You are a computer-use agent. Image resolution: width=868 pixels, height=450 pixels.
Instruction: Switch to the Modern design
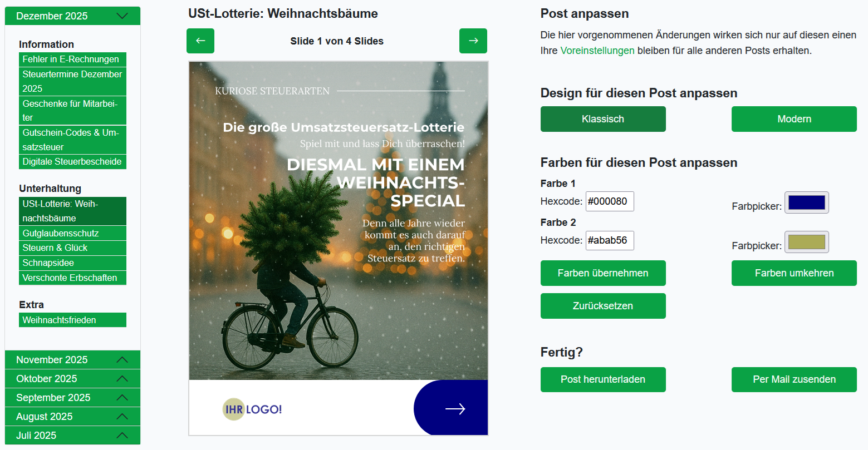coord(794,119)
